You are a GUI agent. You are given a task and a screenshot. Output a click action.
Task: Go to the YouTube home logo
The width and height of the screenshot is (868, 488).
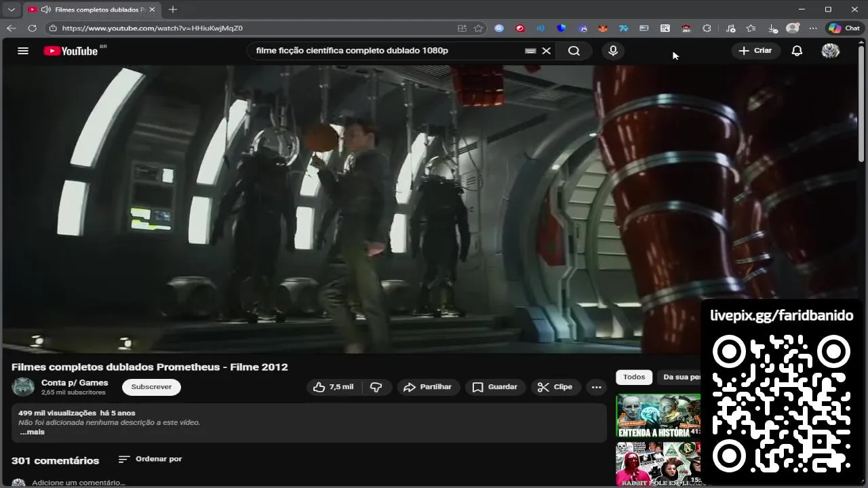coord(71,51)
